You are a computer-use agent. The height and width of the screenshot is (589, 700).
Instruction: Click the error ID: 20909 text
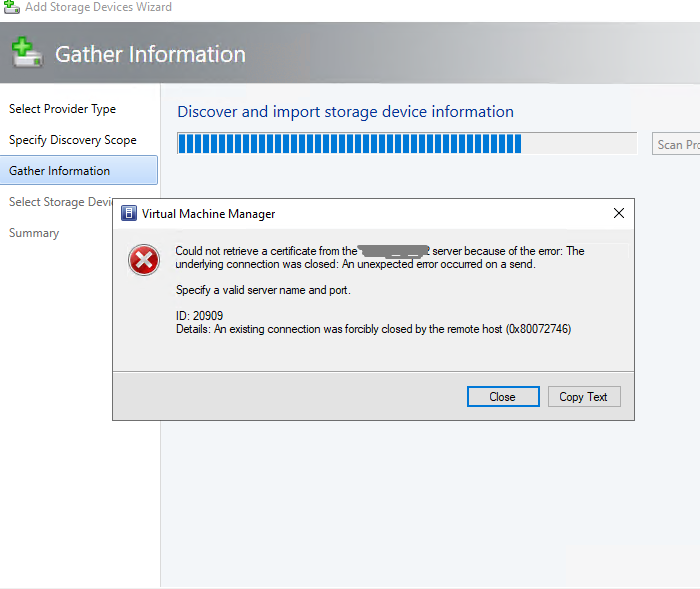[x=200, y=316]
